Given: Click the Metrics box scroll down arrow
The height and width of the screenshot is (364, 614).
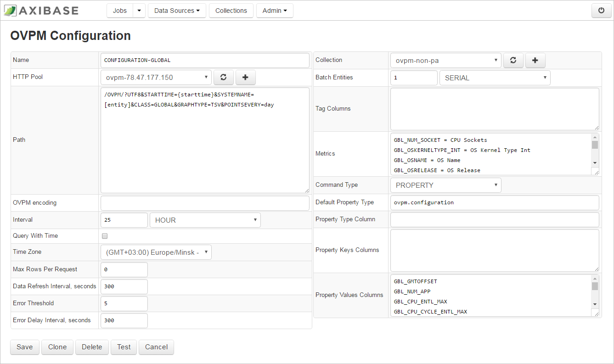Looking at the screenshot, I should (x=595, y=163).
